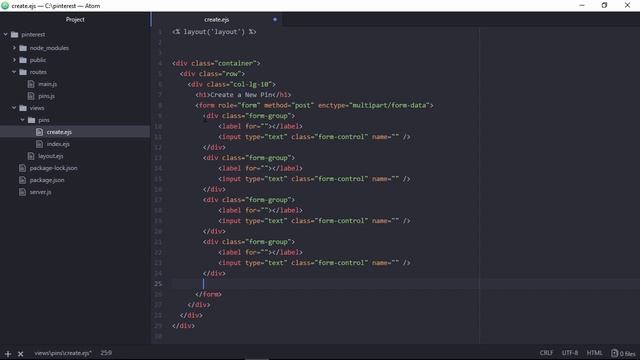Click the package-lock.json file icon
This screenshot has height=360, width=640.
tap(22, 168)
